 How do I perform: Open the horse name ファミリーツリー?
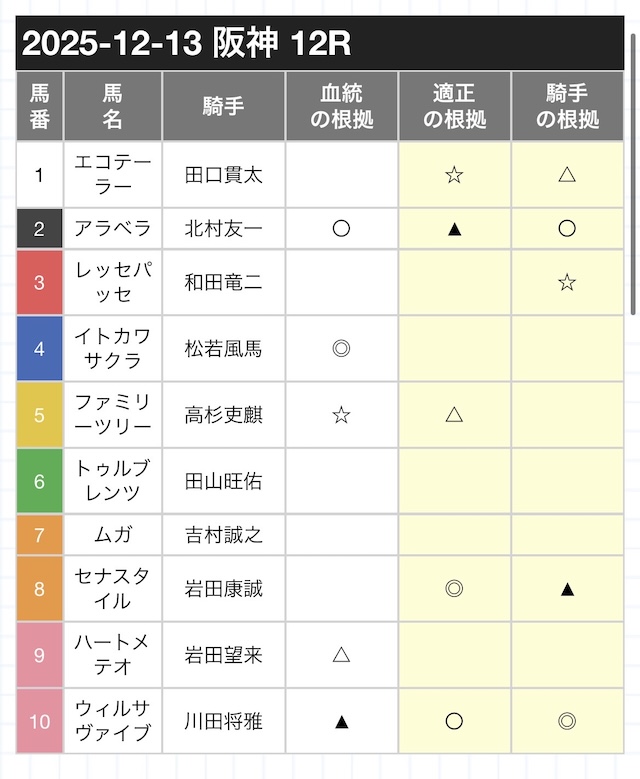(x=113, y=415)
